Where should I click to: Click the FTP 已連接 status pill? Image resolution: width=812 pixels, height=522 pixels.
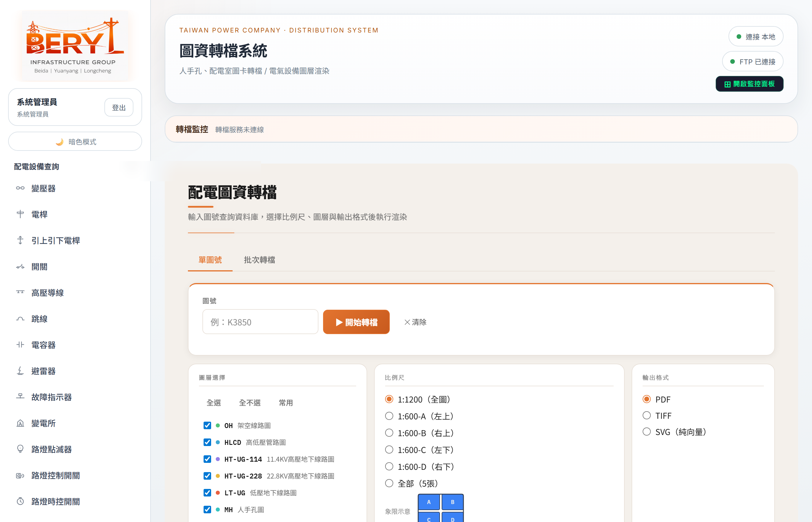(x=753, y=62)
